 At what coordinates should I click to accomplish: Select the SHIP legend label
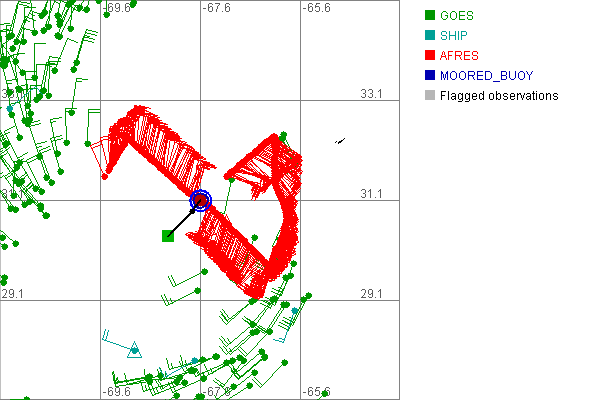click(454, 36)
